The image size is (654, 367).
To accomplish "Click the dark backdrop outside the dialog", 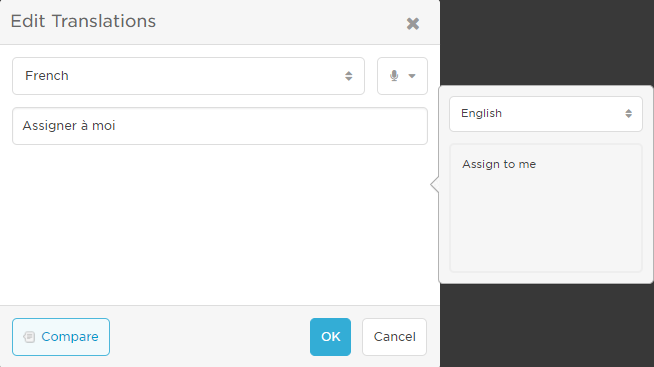I will click(x=546, y=42).
